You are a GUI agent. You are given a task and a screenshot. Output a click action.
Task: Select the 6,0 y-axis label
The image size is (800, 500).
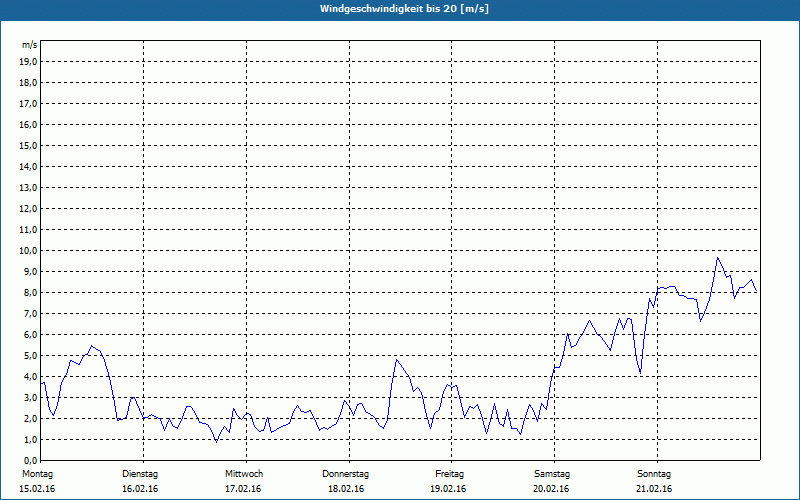click(x=30, y=335)
